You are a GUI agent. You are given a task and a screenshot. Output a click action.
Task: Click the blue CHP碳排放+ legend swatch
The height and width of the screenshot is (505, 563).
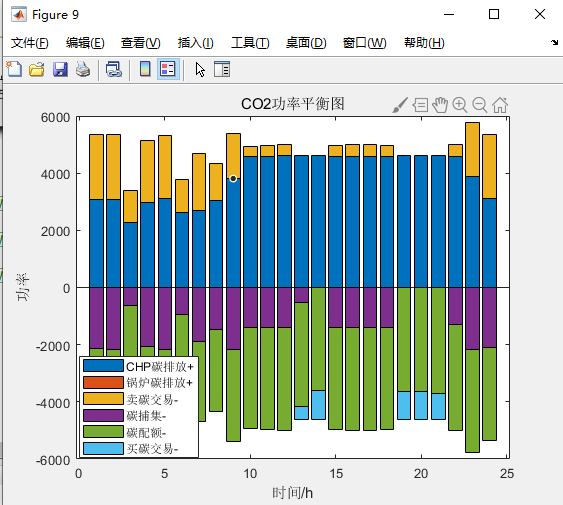point(103,366)
